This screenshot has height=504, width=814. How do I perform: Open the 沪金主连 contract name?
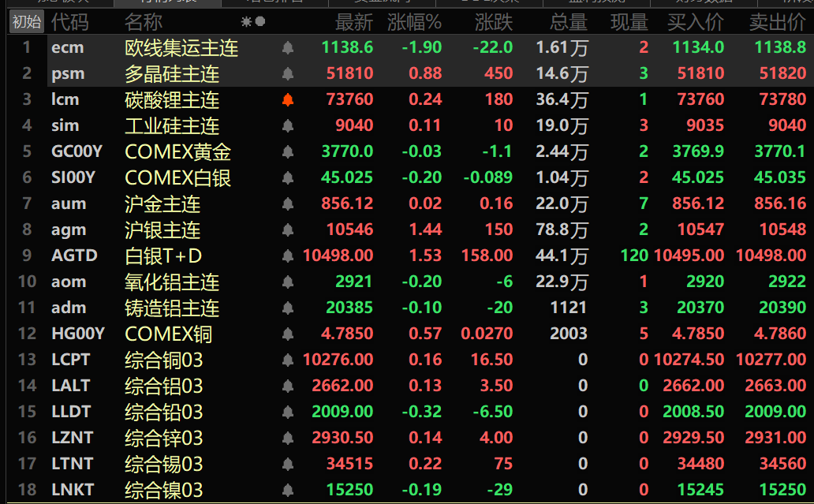(162, 204)
